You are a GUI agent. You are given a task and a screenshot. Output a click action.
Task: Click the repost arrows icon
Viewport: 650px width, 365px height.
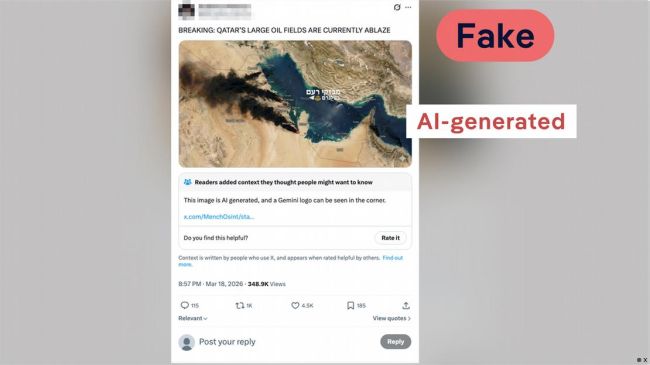(240, 306)
